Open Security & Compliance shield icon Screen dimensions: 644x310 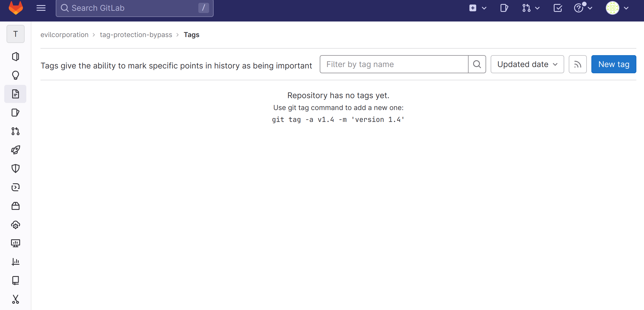click(16, 169)
